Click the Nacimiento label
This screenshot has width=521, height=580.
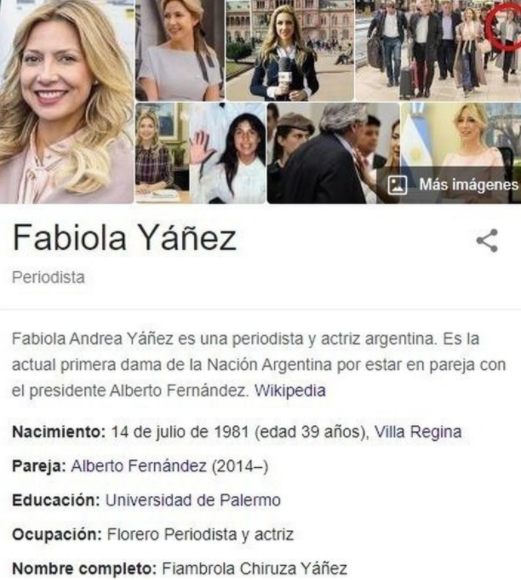click(x=59, y=432)
